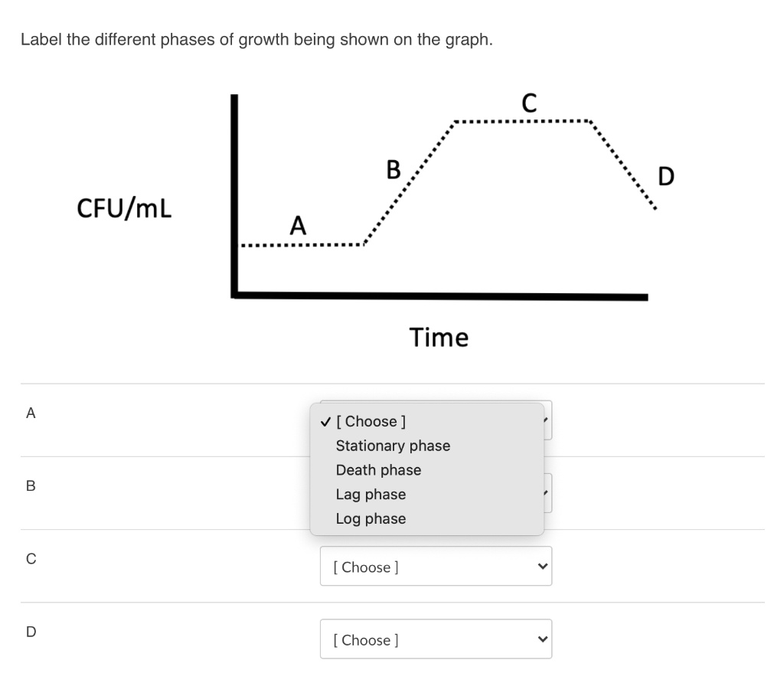Open the dropdown for row D
Screen dimensions: 784x696
(436, 639)
